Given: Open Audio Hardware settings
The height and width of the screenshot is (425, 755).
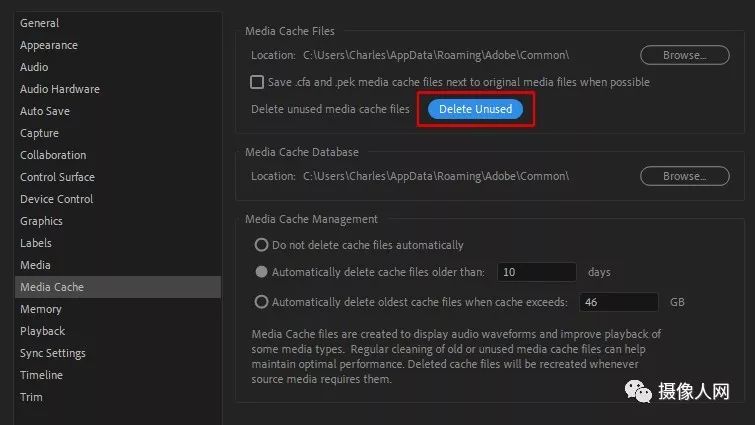Looking at the screenshot, I should (x=60, y=89).
